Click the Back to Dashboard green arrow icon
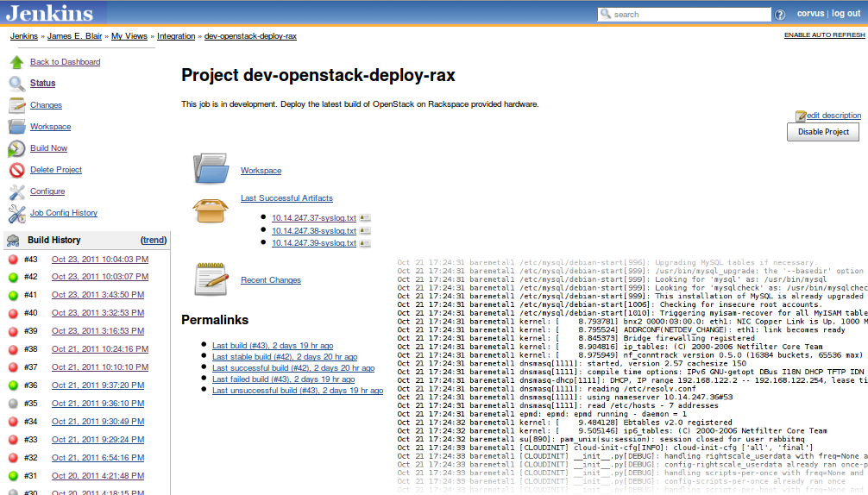The width and height of the screenshot is (868, 495). (x=16, y=62)
